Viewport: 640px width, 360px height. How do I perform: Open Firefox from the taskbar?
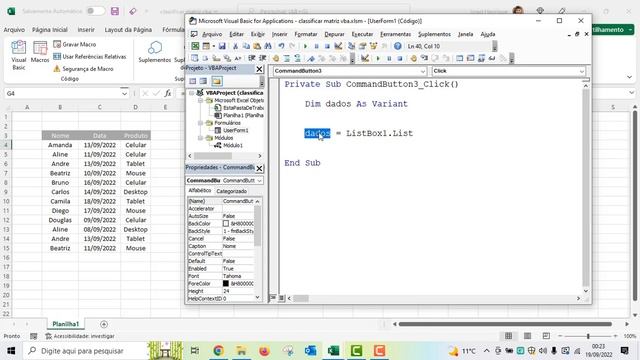coord(264,351)
